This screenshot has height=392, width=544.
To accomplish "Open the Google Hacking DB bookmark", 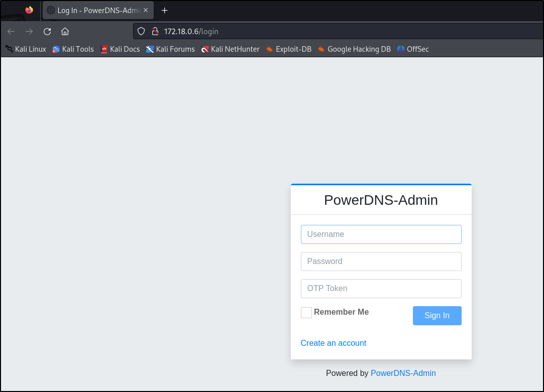I will 354,49.
